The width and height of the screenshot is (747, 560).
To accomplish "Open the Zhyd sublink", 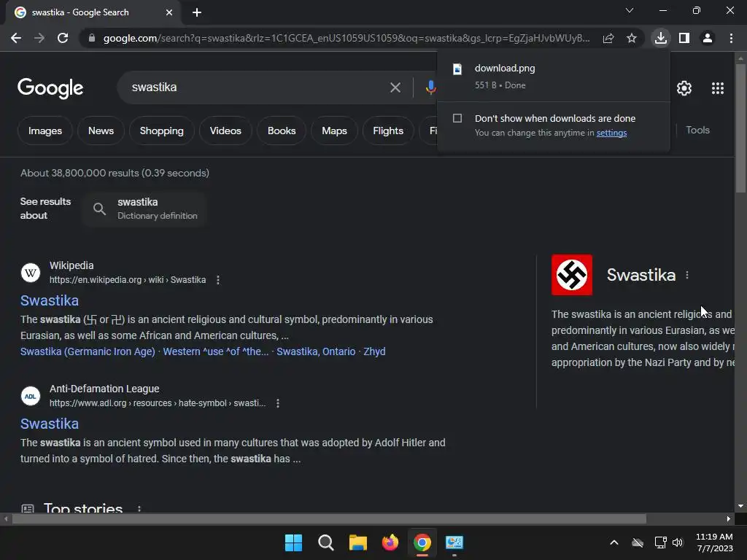I will [374, 351].
